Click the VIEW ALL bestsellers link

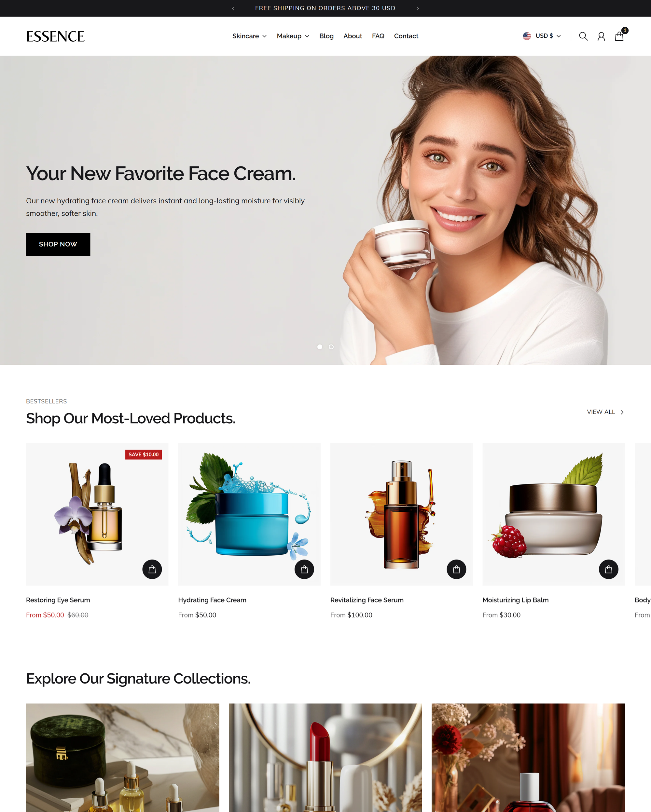point(604,412)
